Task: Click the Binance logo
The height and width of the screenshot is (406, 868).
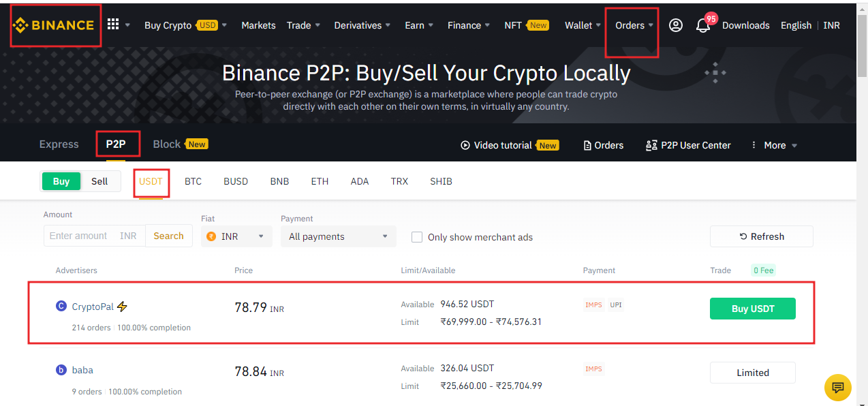Action: tap(53, 25)
